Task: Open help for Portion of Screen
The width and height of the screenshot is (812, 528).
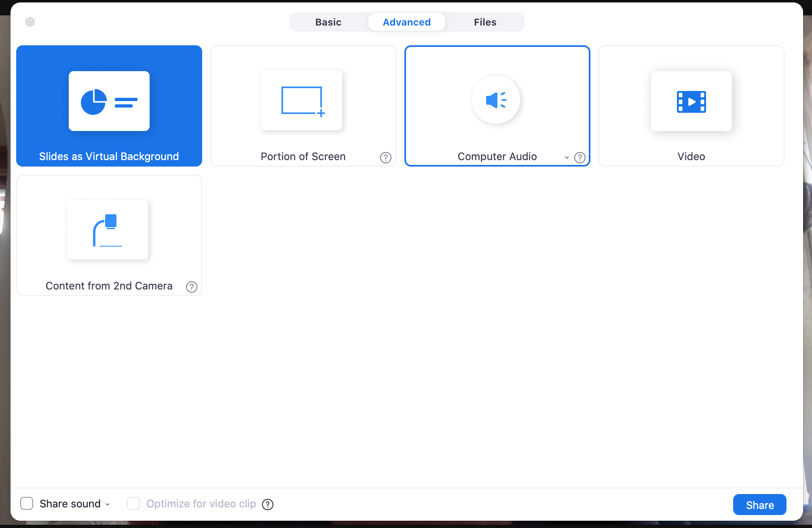Action: pos(386,158)
